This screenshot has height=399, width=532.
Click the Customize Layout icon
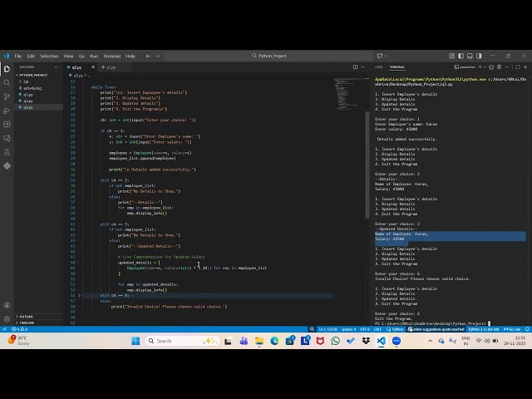451,56
